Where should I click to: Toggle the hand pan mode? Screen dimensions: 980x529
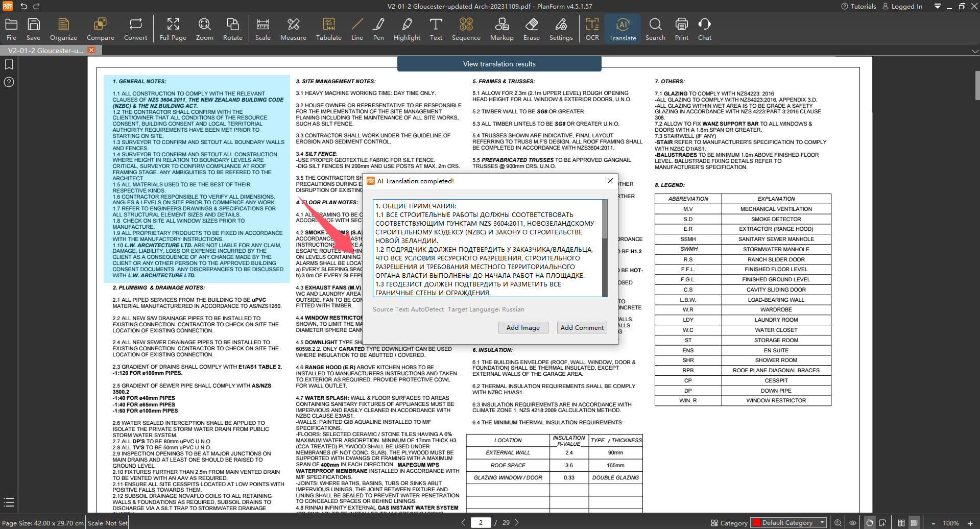(x=869, y=523)
